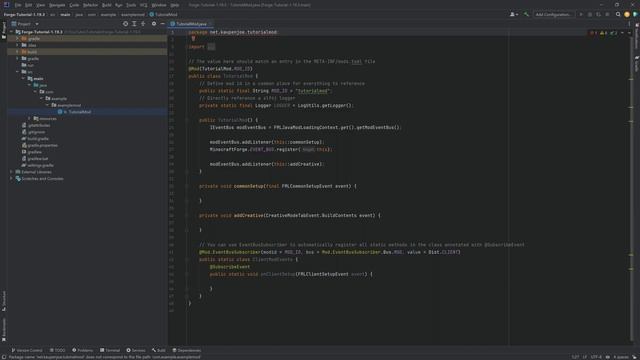Open the Gradle side tool window
The width and height of the screenshot is (640, 360).
coord(636,64)
